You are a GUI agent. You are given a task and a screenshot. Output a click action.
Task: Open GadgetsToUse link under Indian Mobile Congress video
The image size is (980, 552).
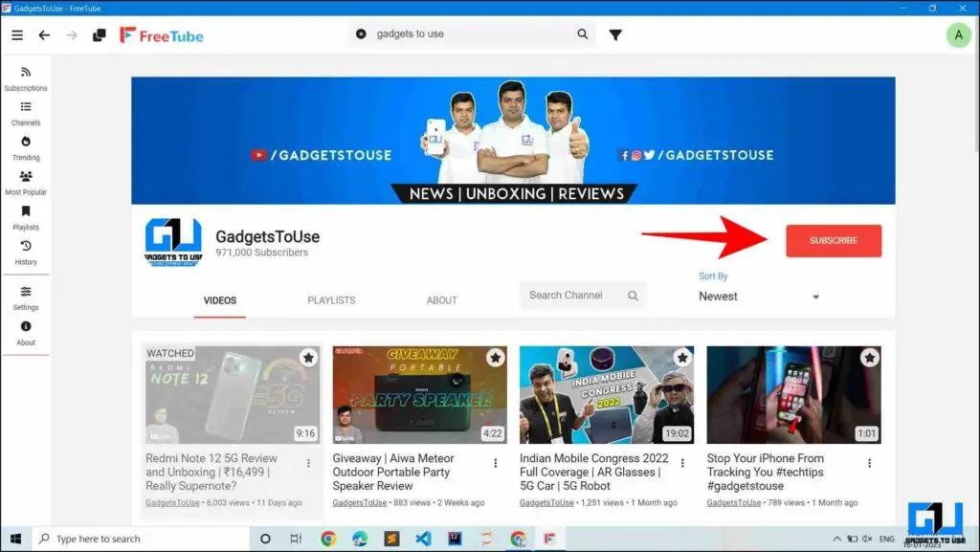click(x=546, y=502)
